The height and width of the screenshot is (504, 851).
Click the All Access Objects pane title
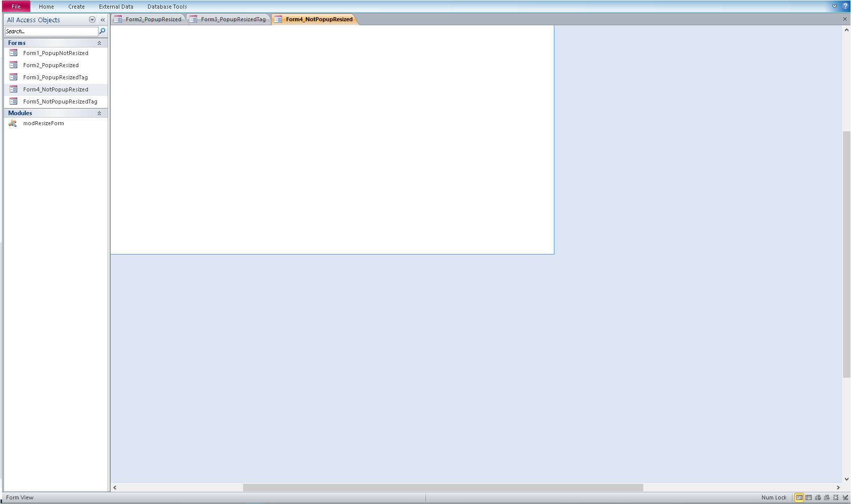coord(33,20)
